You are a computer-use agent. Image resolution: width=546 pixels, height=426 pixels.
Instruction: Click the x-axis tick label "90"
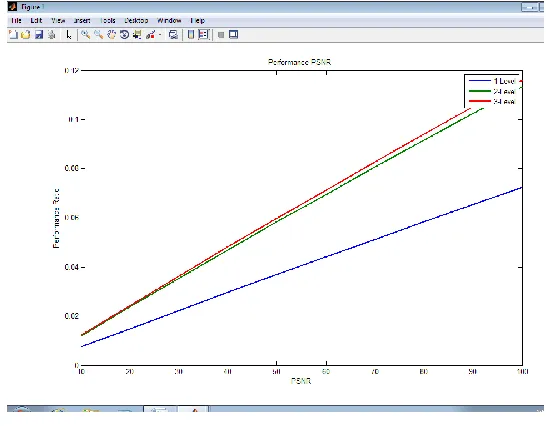coord(473,372)
